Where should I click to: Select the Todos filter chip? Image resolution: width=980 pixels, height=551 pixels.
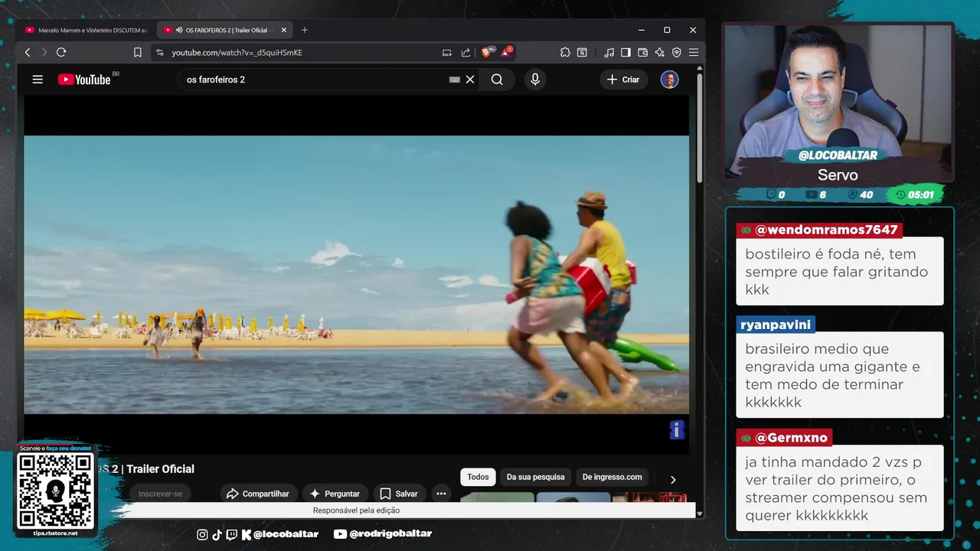478,477
